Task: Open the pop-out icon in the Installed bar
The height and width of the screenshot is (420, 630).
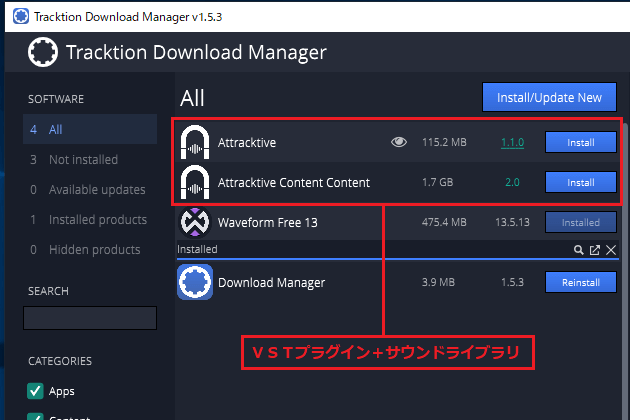Action: (595, 250)
